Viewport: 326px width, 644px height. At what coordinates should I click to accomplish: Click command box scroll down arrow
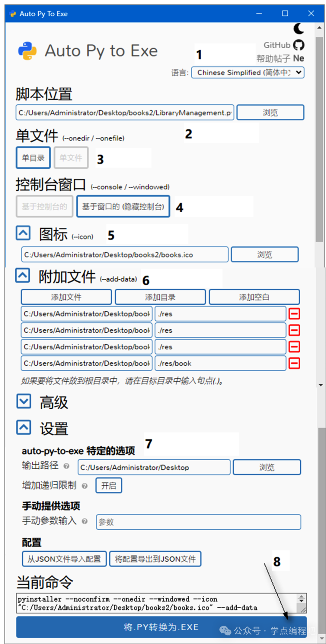click(301, 601)
